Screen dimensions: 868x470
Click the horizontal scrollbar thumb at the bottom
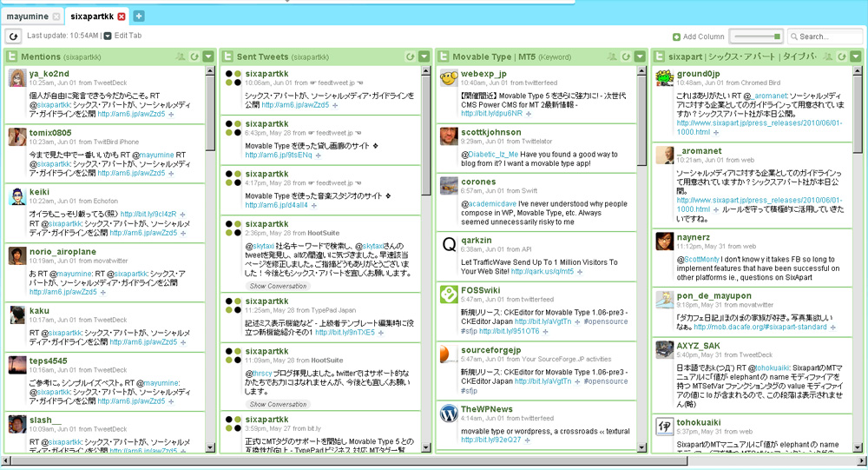coord(349,460)
